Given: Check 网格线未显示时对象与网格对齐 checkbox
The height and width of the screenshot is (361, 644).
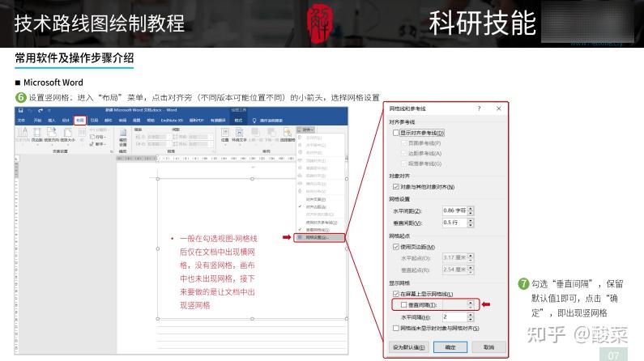Looking at the screenshot, I should point(396,328).
